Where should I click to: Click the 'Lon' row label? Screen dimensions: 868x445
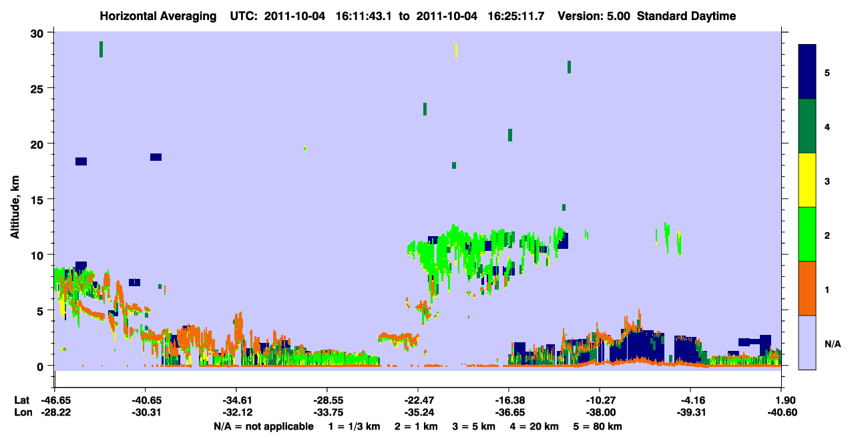click(x=22, y=412)
